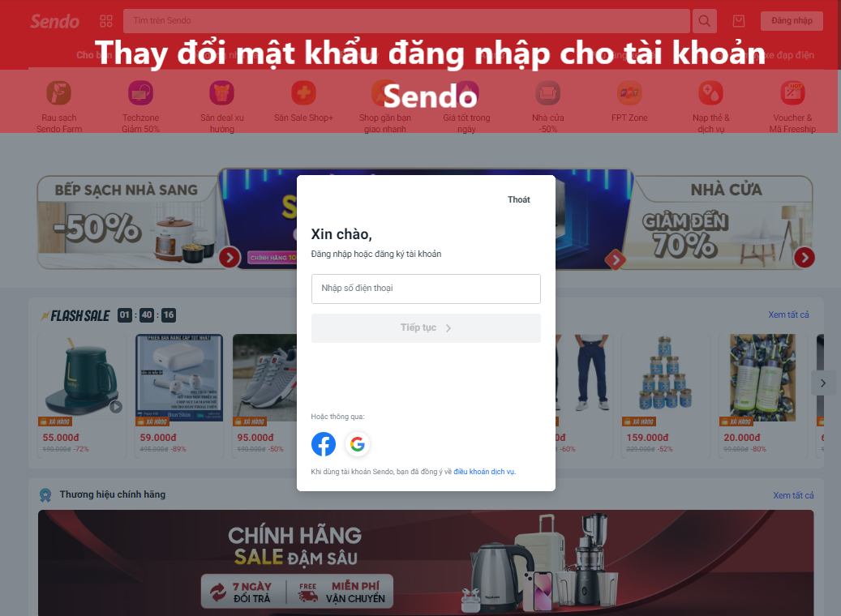Open the Nạp thẻ & dịch vụ icon
Screen dimensions: 841x616
coord(710,92)
